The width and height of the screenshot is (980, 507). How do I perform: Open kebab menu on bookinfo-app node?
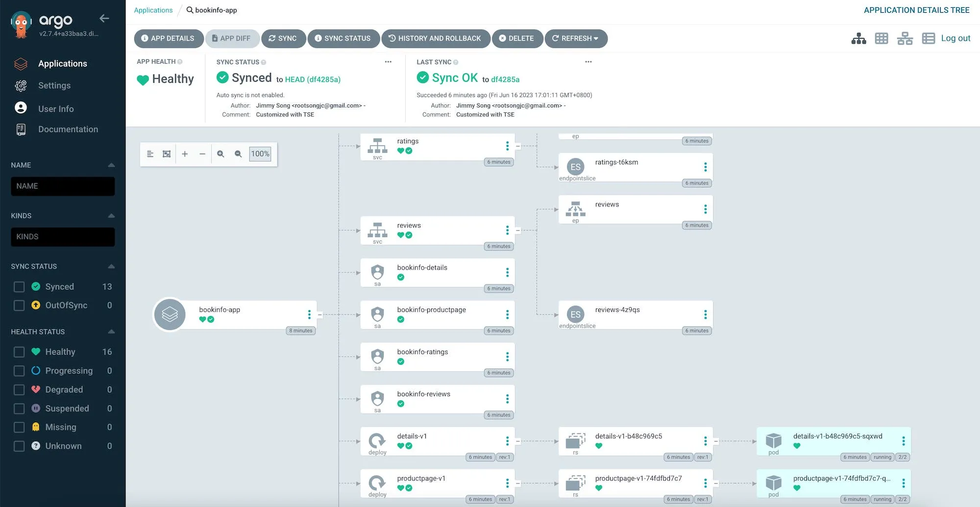pos(309,315)
